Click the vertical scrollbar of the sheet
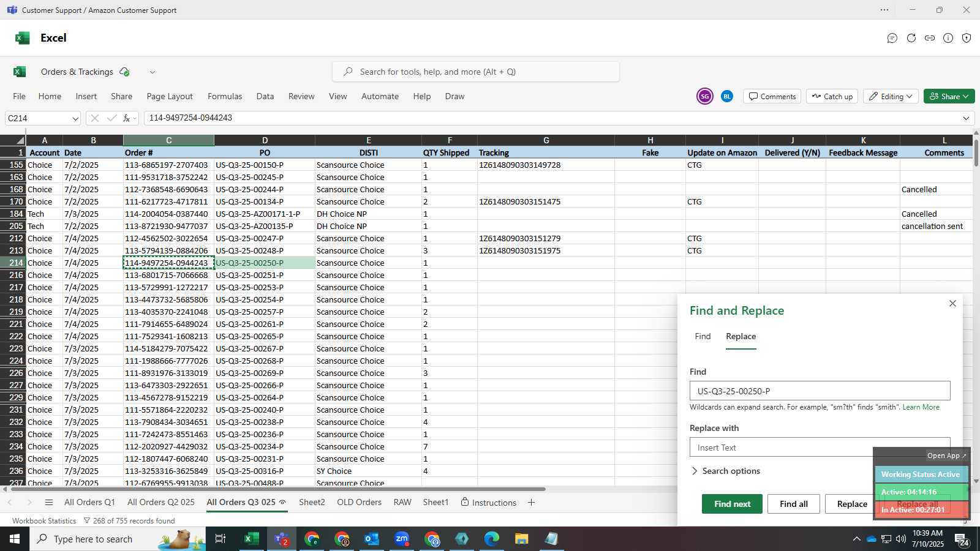Screen dimensions: 980x551 click(x=976, y=152)
